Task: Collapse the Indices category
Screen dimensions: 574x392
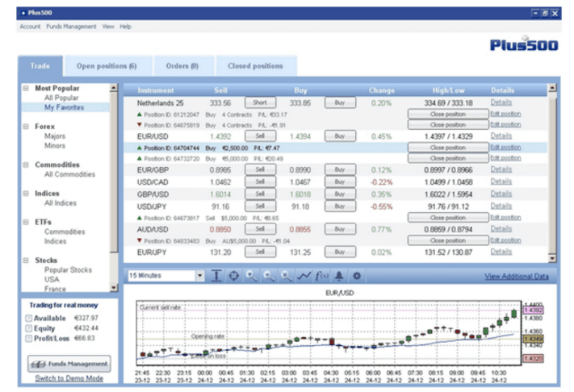Action: pyautogui.click(x=26, y=194)
